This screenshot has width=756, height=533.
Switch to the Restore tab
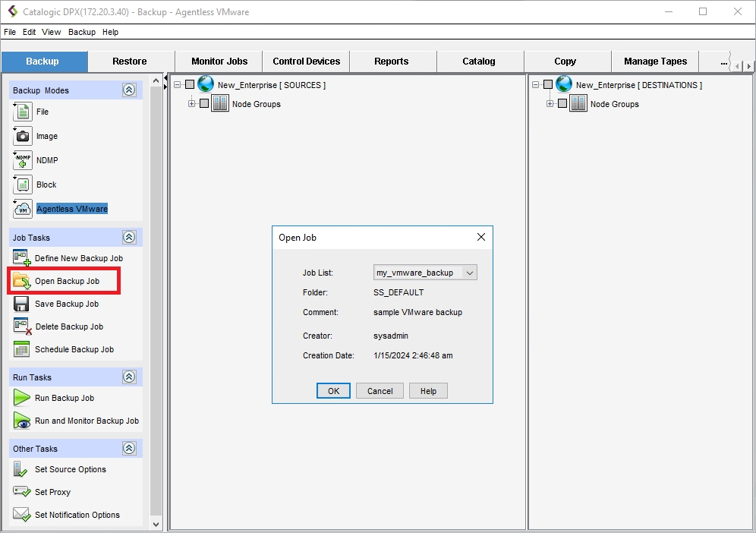click(x=130, y=61)
